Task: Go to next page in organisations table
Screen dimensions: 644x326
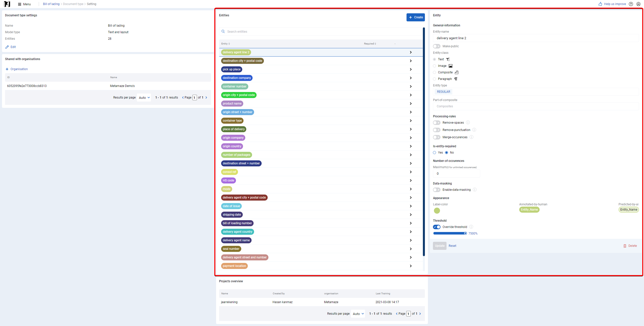Action: [x=206, y=98]
